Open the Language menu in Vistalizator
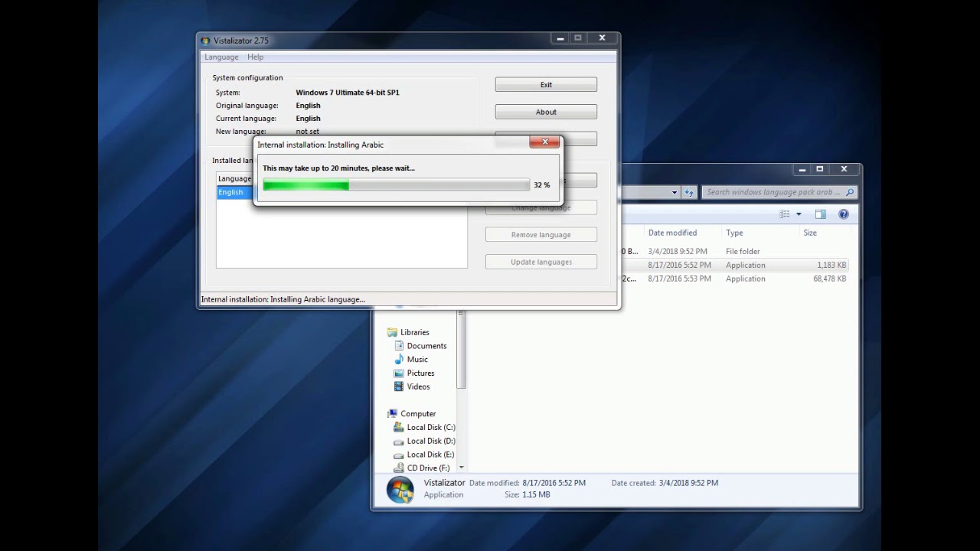 click(221, 57)
